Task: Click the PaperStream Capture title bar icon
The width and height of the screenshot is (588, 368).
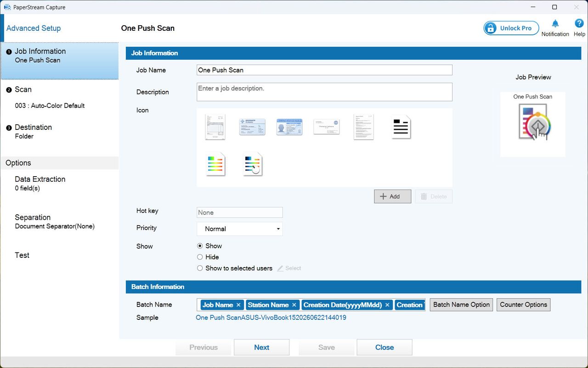Action: [x=7, y=7]
